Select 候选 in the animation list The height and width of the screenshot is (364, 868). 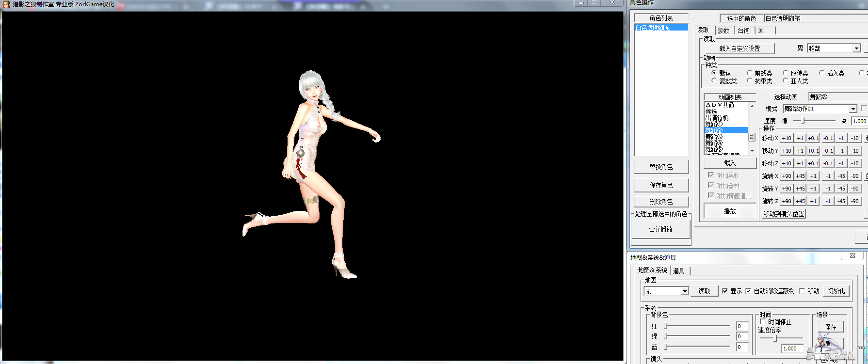[726, 111]
